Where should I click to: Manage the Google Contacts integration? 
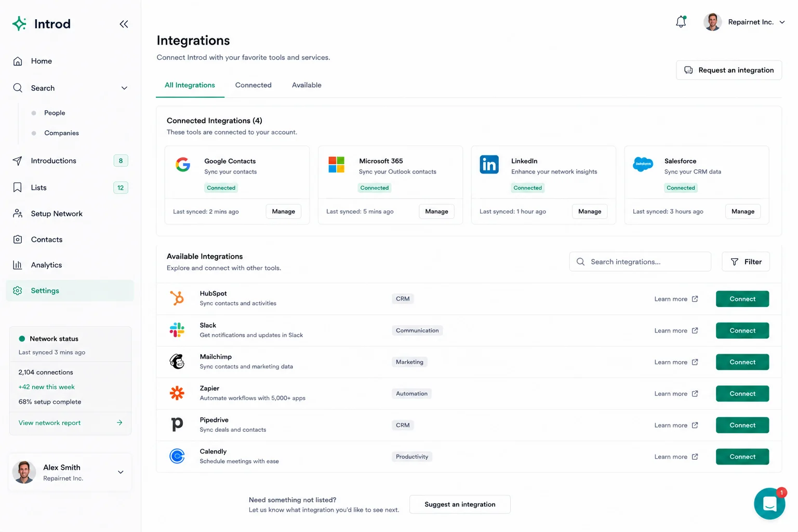283,211
